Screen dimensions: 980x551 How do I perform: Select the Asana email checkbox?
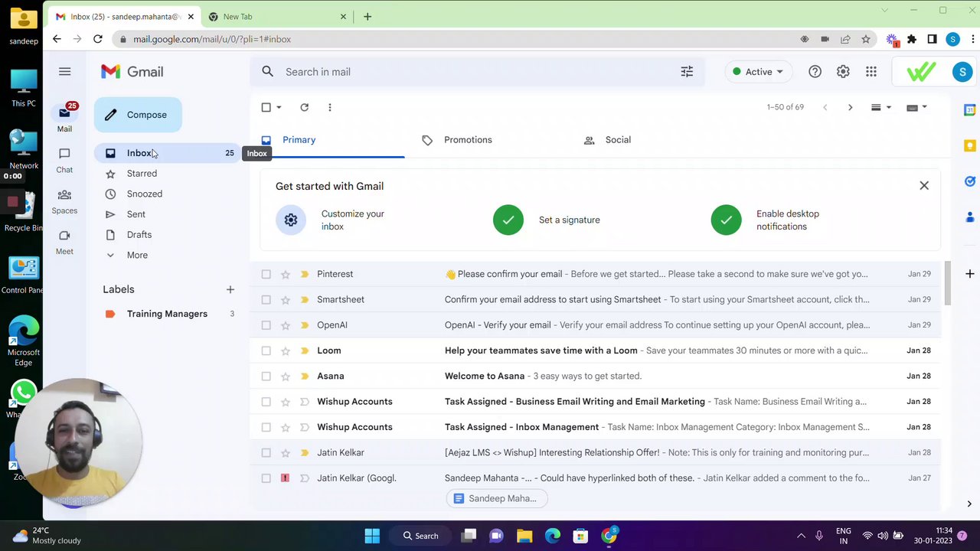(266, 377)
